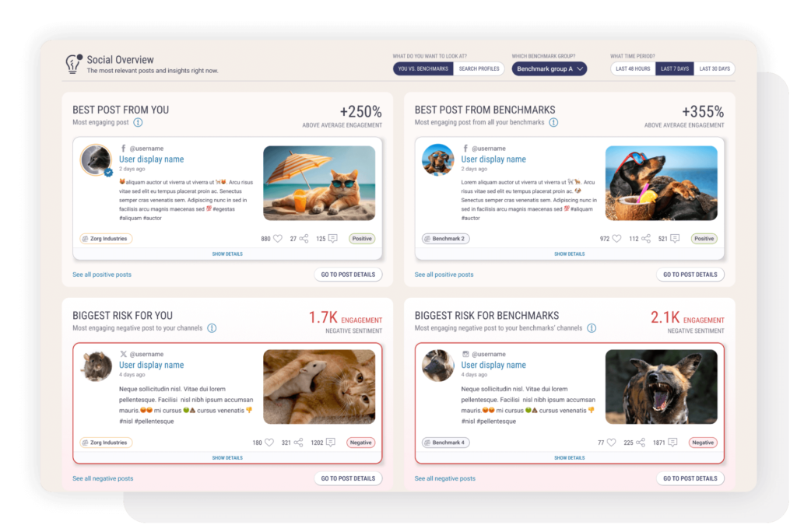Screen dimensions: 797x532
Task: Open See all negative posts under Biggest Risk for You
Action: click(x=103, y=478)
